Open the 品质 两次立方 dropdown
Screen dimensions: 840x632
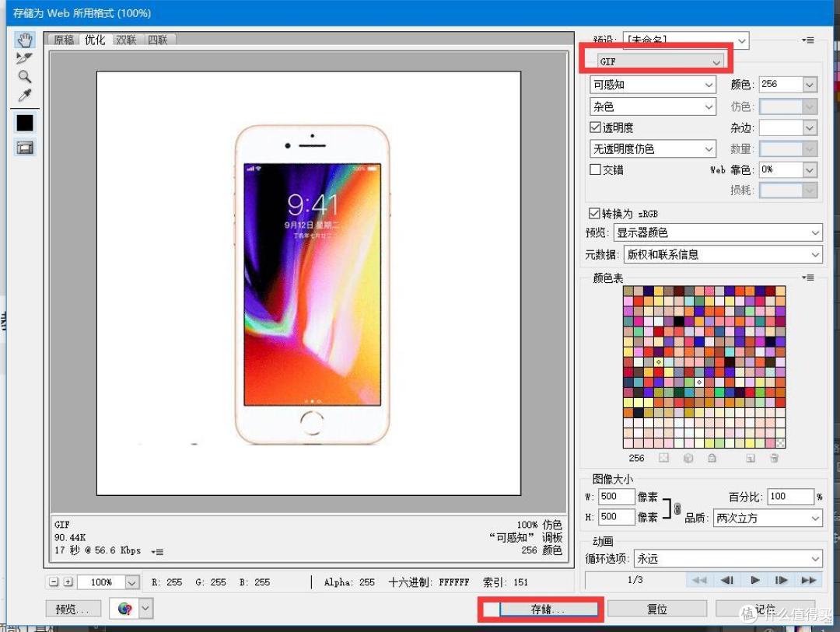768,518
